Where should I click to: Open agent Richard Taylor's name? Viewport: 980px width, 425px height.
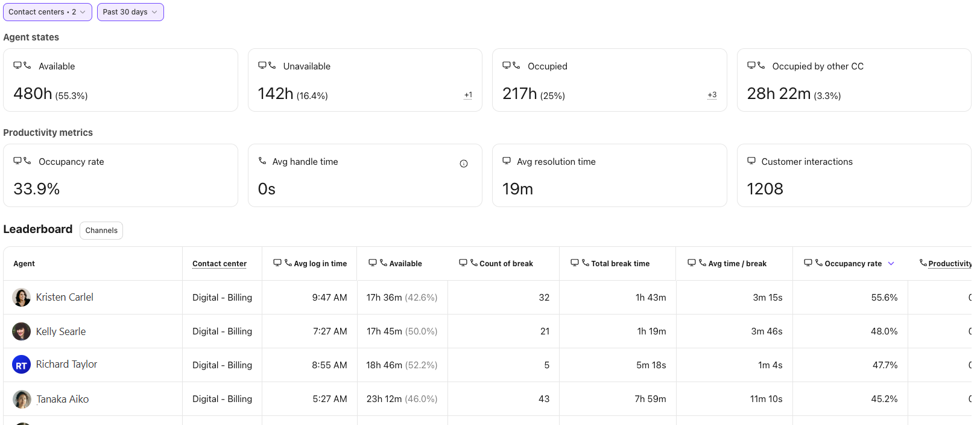66,364
